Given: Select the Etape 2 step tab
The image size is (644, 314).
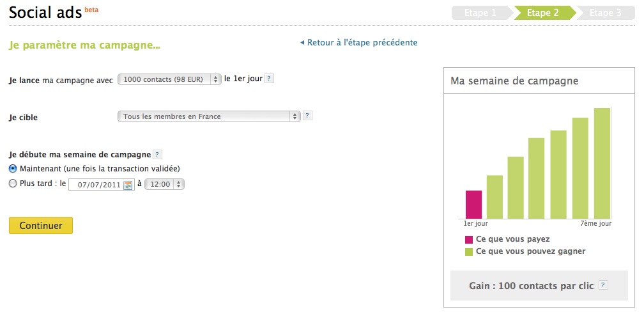Looking at the screenshot, I should click(543, 13).
